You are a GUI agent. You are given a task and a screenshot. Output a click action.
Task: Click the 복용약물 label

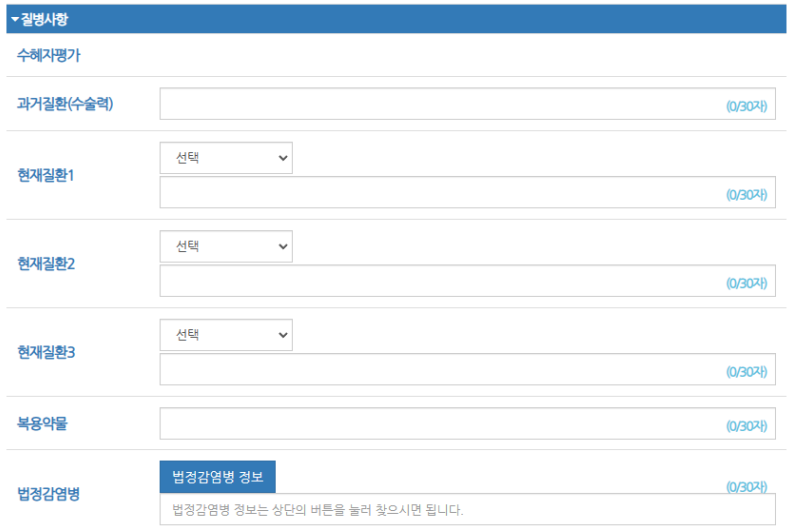click(x=42, y=423)
